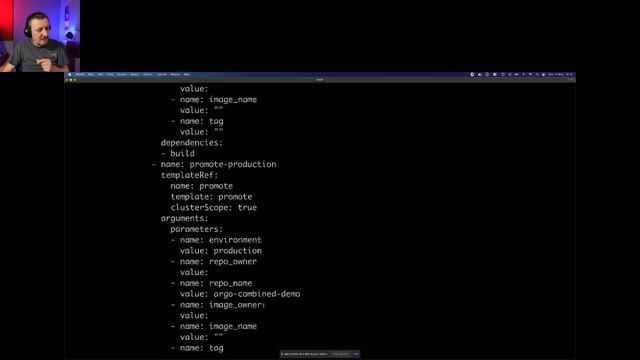Select the 'name: promote-production' line
The width and height of the screenshot is (640, 360).
coord(214,164)
